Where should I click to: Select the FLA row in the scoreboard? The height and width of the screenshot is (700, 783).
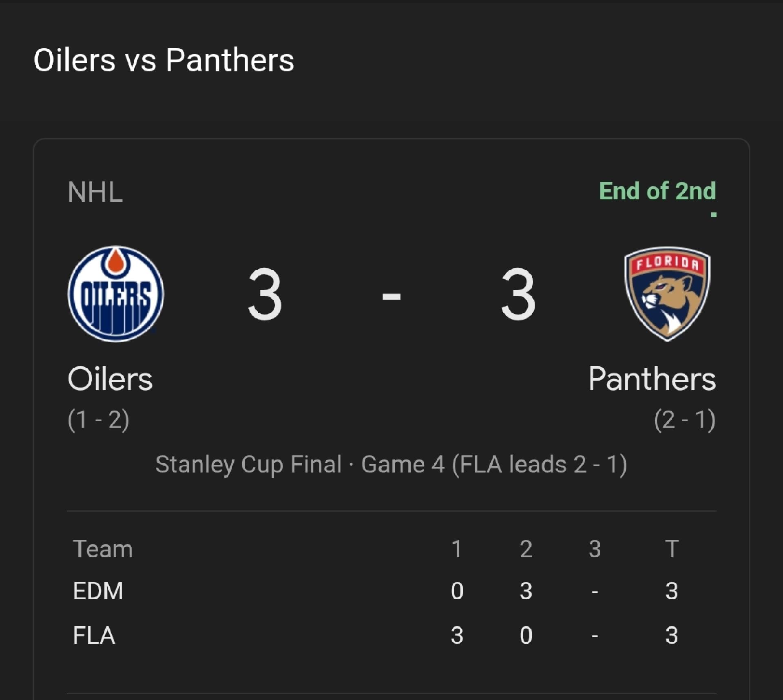pos(391,635)
